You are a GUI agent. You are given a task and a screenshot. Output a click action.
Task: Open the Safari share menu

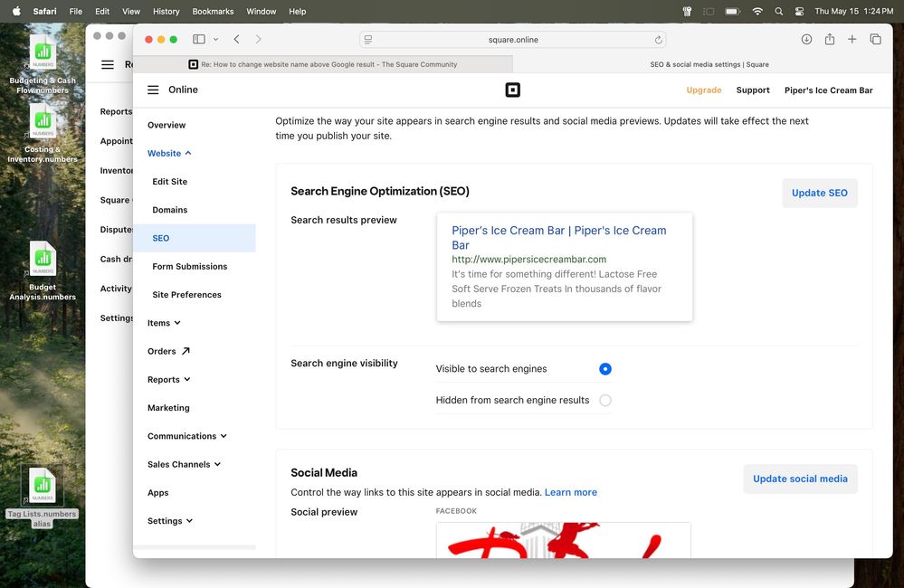point(829,39)
